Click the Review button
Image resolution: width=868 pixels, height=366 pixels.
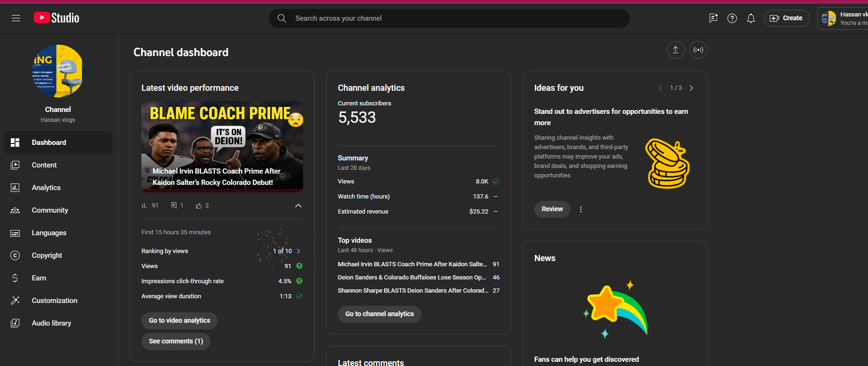(x=552, y=209)
